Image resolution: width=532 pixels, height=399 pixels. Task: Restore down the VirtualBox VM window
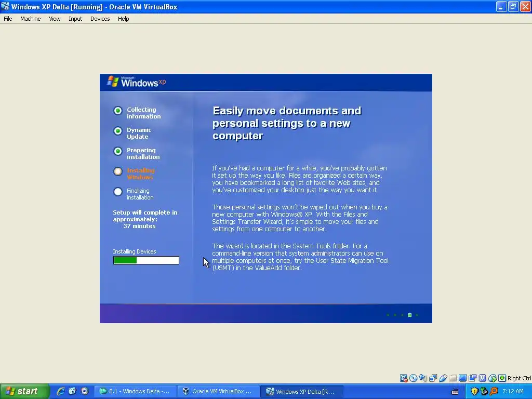point(513,6)
